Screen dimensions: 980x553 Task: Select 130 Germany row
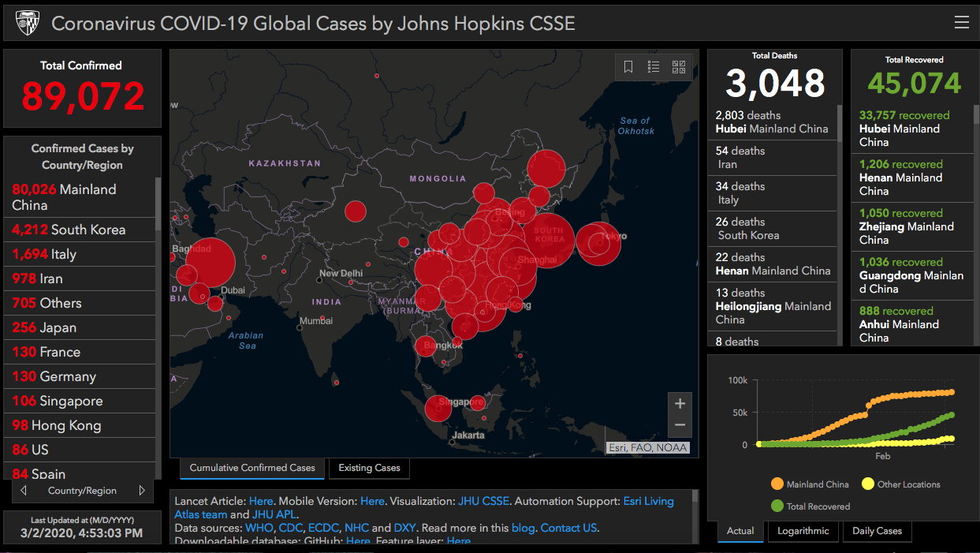click(80, 376)
